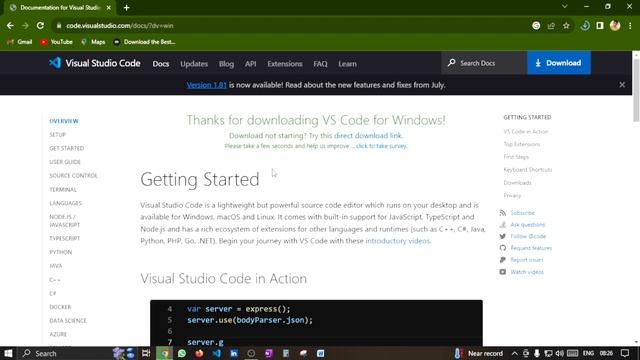Open Firefox from the taskbar
This screenshot has width=640, height=360.
click(199, 353)
